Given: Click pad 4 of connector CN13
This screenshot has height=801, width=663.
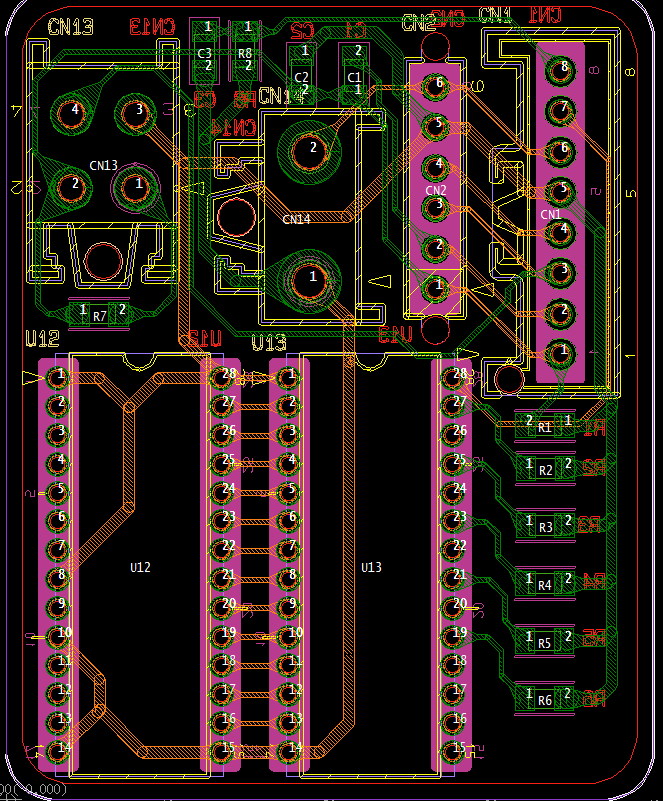Looking at the screenshot, I should coord(72,110).
